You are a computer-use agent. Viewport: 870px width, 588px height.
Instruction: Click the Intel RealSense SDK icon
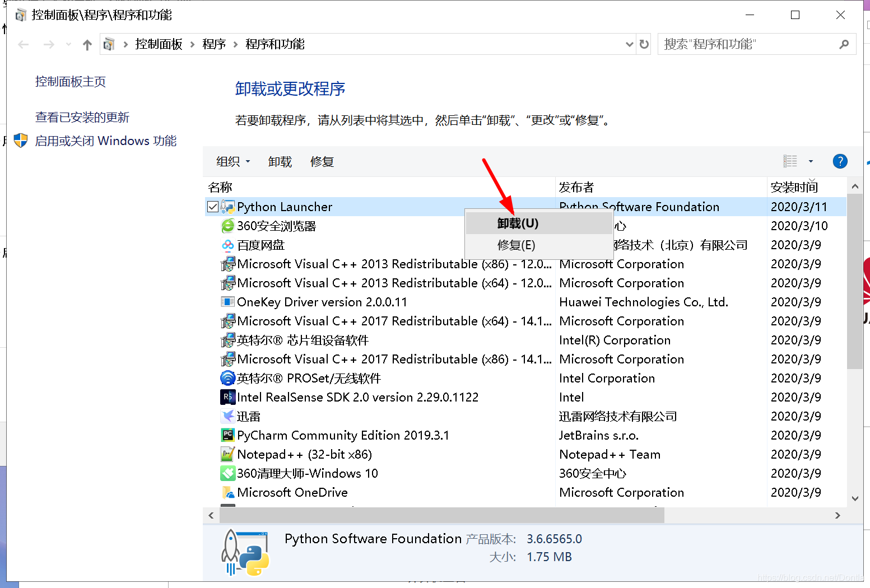pos(227,397)
